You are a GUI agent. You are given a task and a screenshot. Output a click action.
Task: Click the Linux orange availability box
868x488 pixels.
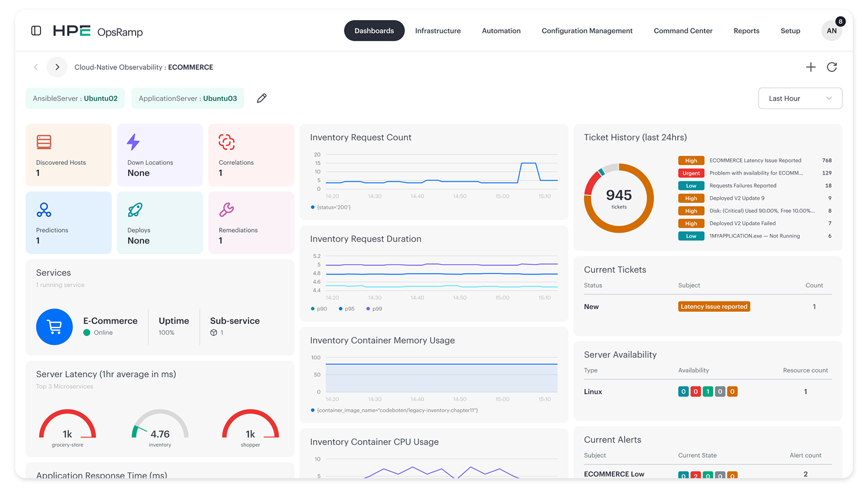(732, 391)
